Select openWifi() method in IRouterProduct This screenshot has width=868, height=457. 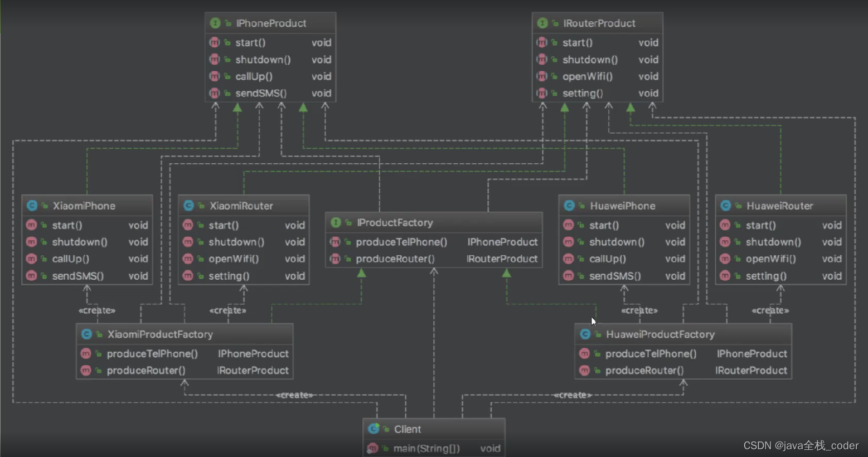pyautogui.click(x=598, y=76)
